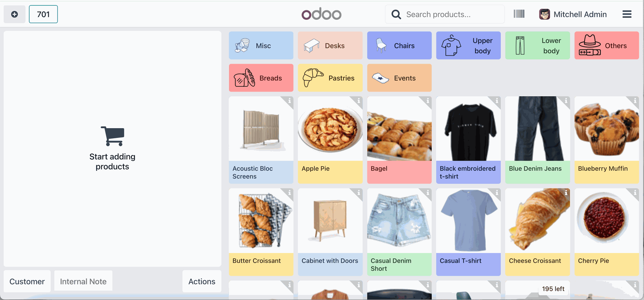Click Mitchell Admin avatar

544,14
